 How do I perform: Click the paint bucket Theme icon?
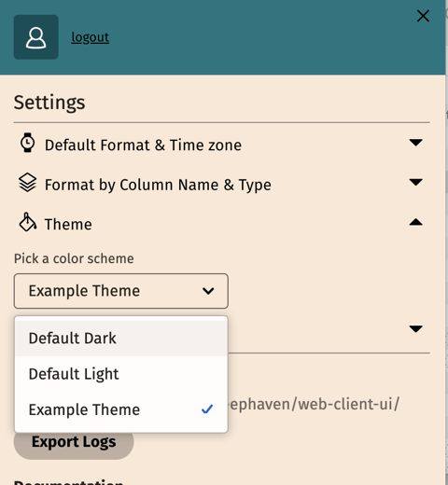click(28, 222)
